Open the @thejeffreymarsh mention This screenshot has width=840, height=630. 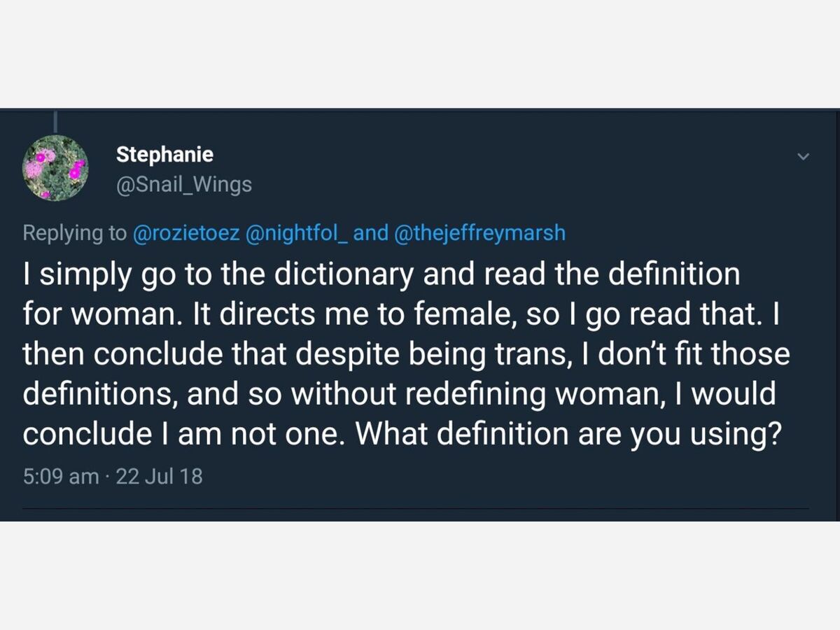(480, 233)
